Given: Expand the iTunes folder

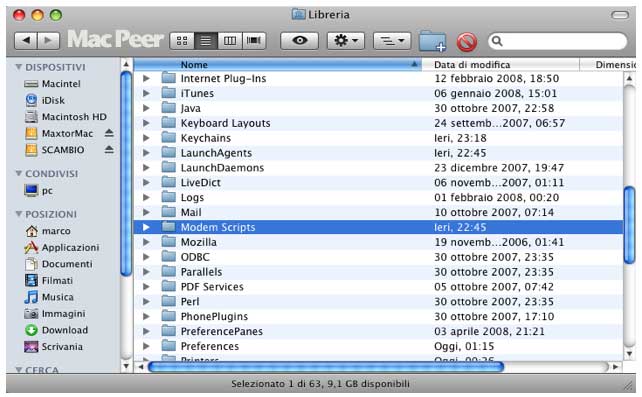Looking at the screenshot, I should tap(146, 93).
